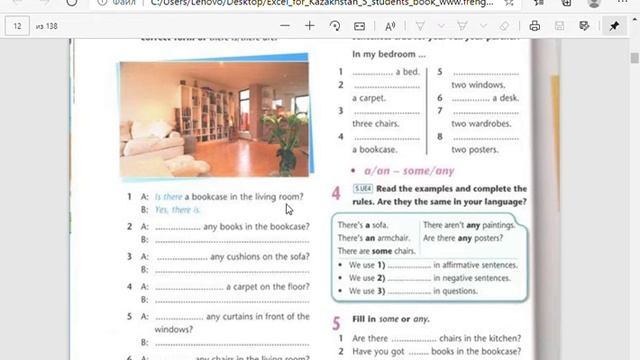Click the scrollbar up arrow

(x=634, y=19)
